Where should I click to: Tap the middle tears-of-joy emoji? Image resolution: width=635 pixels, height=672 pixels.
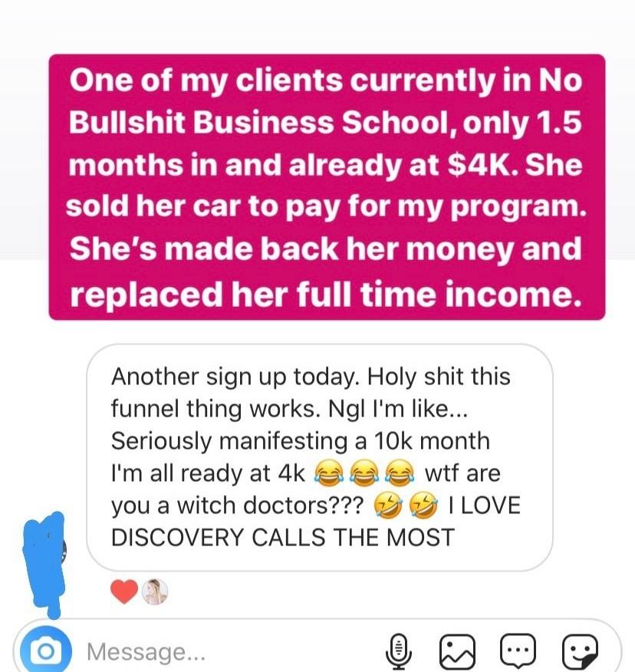point(364,473)
